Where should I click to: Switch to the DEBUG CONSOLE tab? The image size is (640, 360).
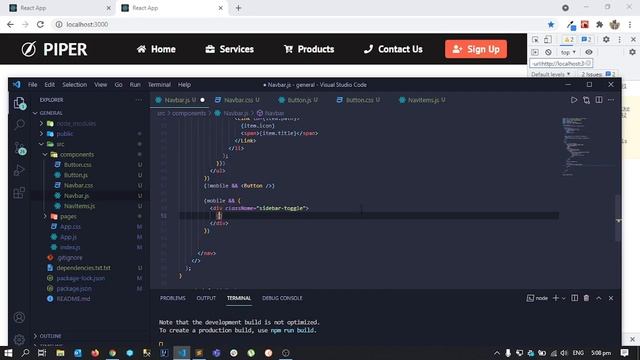pos(282,298)
